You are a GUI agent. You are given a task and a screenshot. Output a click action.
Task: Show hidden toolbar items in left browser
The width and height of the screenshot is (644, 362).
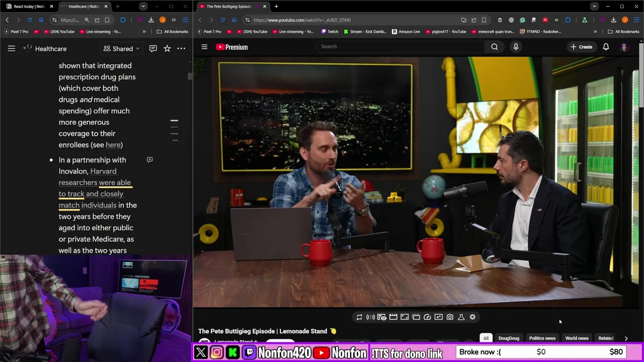point(174,20)
